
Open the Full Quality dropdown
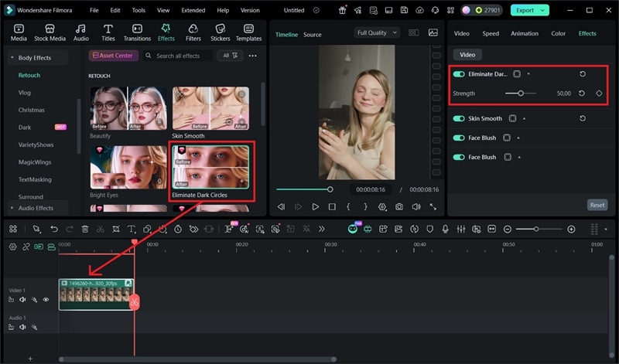point(377,33)
